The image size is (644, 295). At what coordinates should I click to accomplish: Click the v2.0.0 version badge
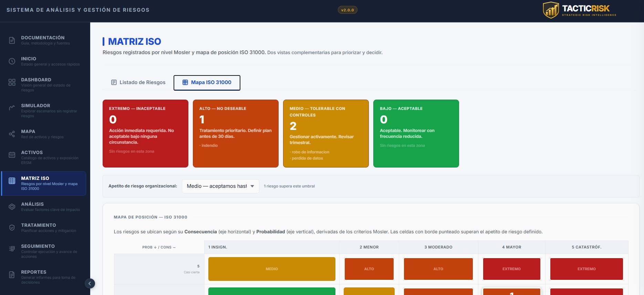point(347,10)
